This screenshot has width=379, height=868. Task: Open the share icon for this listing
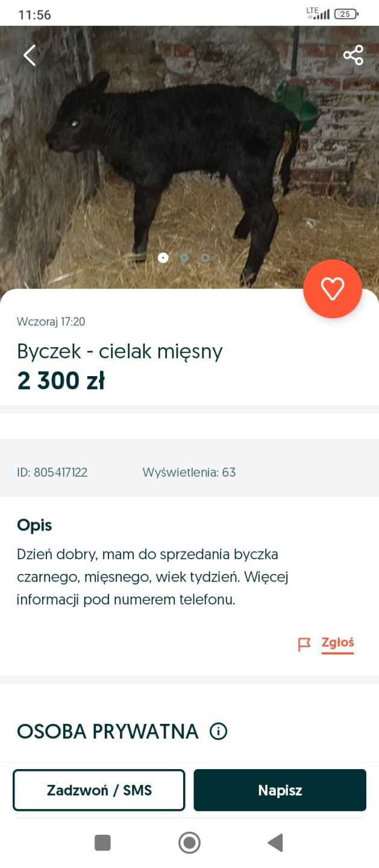point(353,55)
